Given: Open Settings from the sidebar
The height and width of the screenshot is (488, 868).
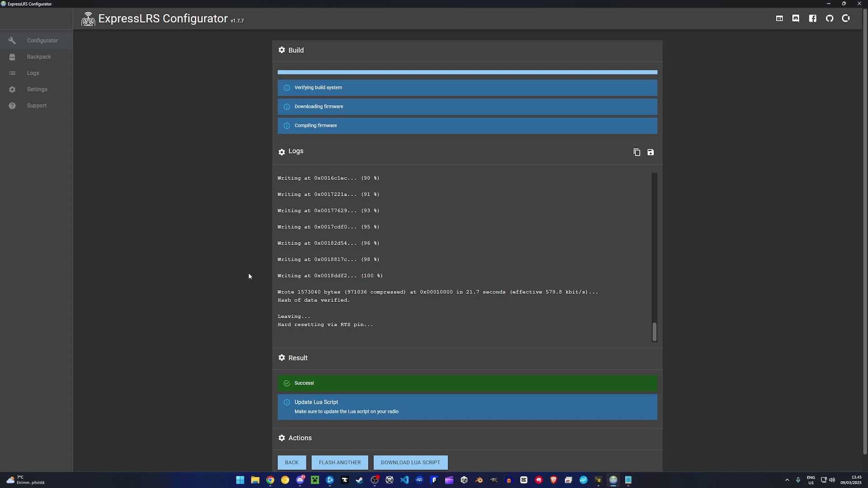Looking at the screenshot, I should (36, 89).
